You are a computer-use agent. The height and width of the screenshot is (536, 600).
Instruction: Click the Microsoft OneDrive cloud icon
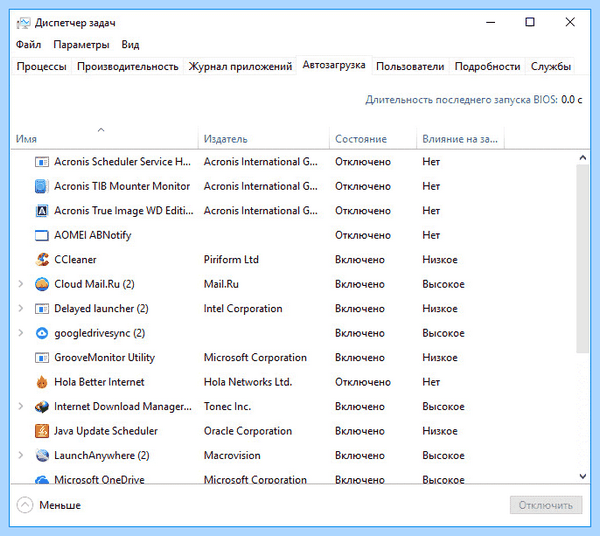(x=42, y=479)
